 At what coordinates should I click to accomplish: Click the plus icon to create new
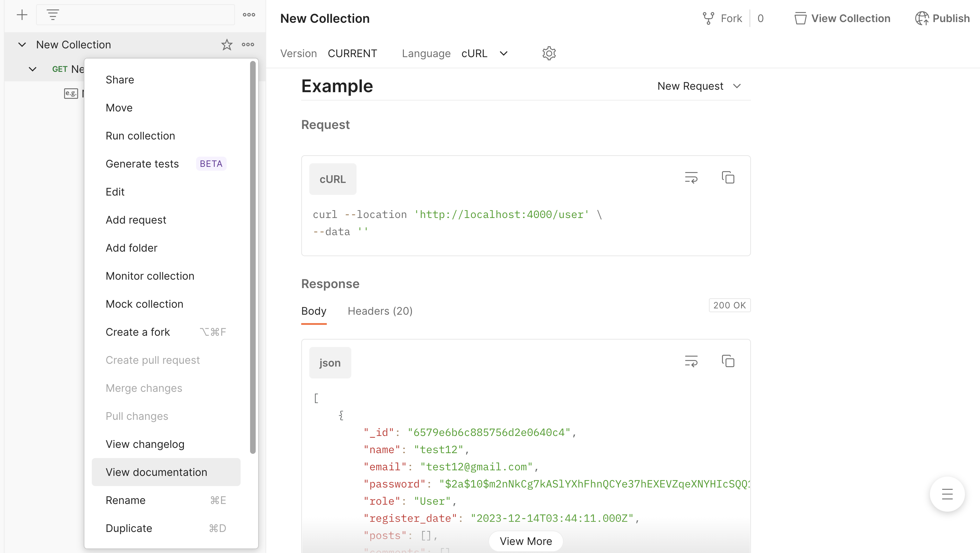[22, 15]
